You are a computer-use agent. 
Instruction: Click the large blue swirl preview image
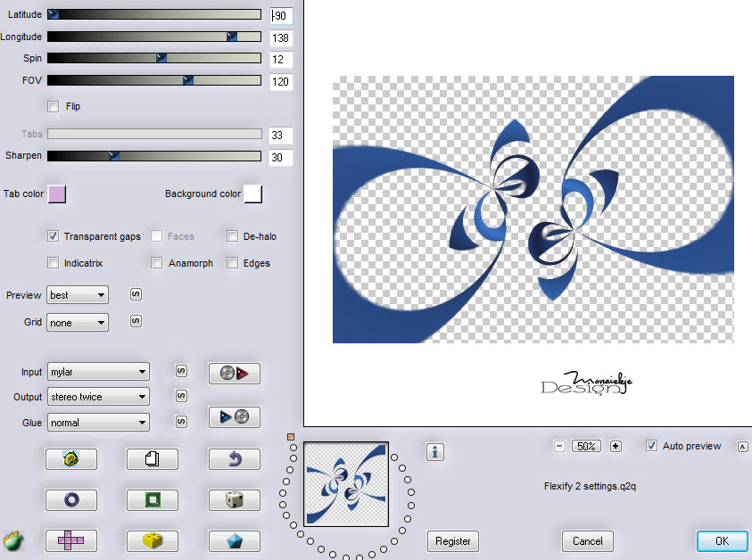[533, 210]
